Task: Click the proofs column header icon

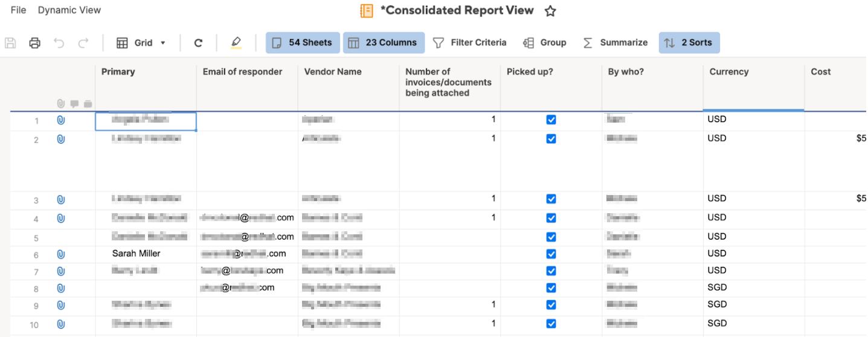Action: pyautogui.click(x=88, y=104)
